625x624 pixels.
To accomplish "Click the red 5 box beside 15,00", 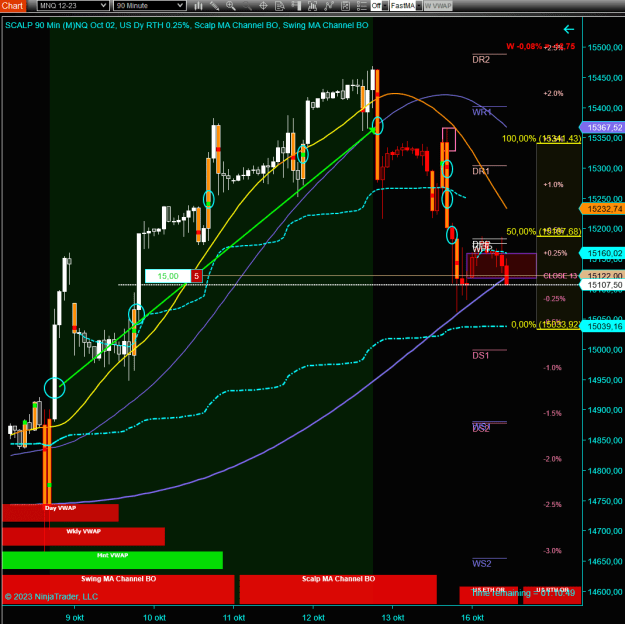I will click(x=197, y=276).
